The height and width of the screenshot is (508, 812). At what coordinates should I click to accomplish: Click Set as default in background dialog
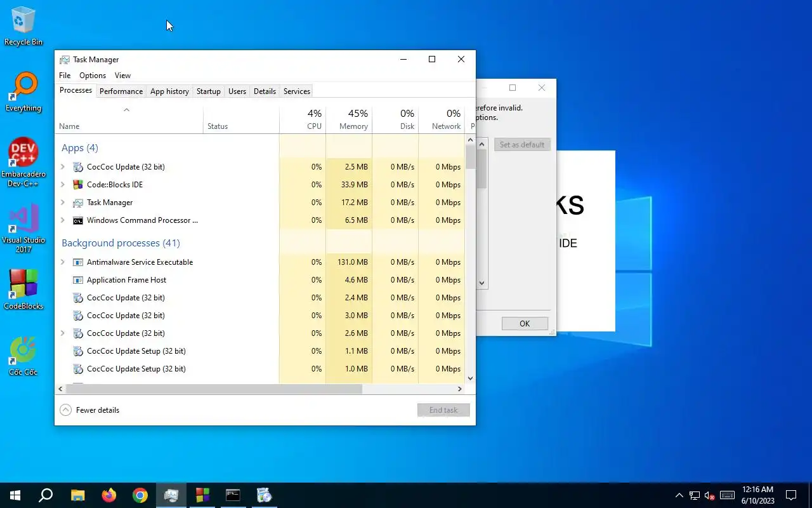[522, 145]
